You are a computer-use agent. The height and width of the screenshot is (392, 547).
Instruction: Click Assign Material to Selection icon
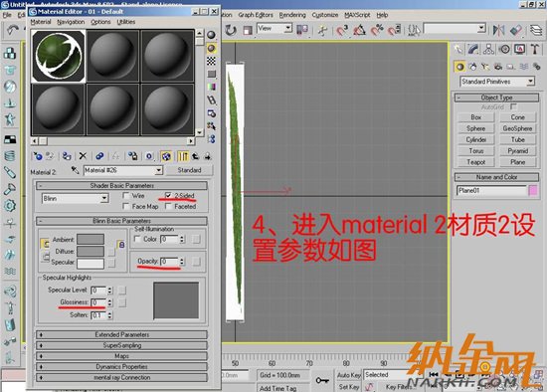67,156
